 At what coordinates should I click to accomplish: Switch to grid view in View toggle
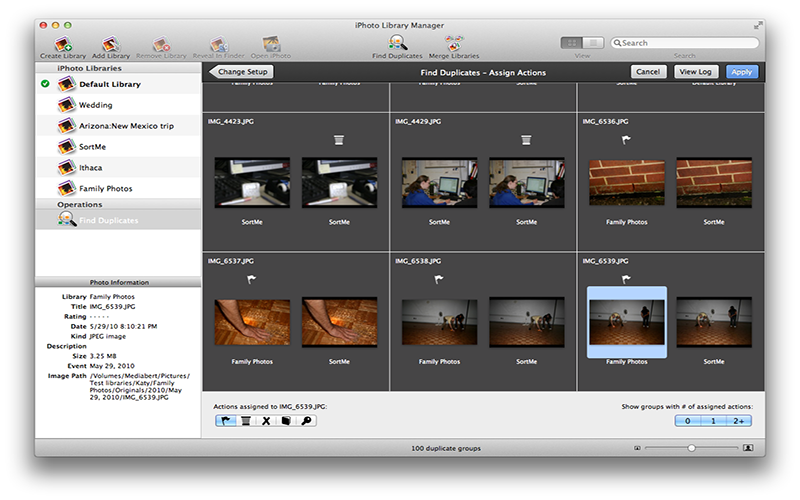(x=571, y=43)
